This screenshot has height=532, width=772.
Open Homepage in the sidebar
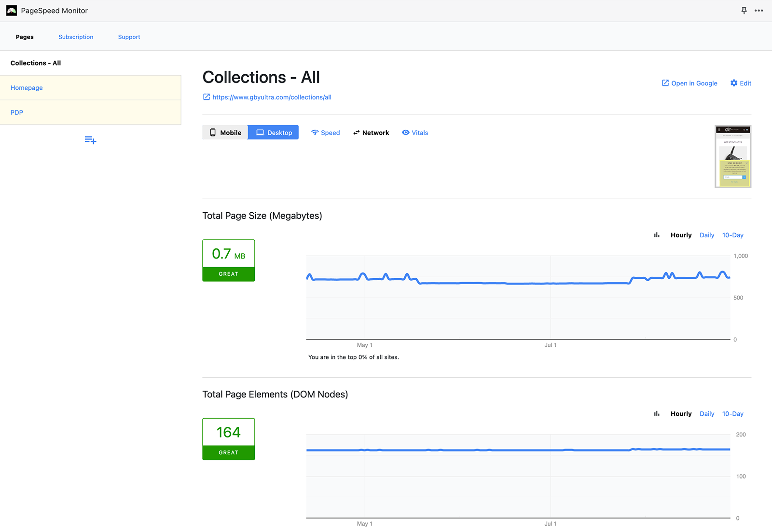point(27,88)
